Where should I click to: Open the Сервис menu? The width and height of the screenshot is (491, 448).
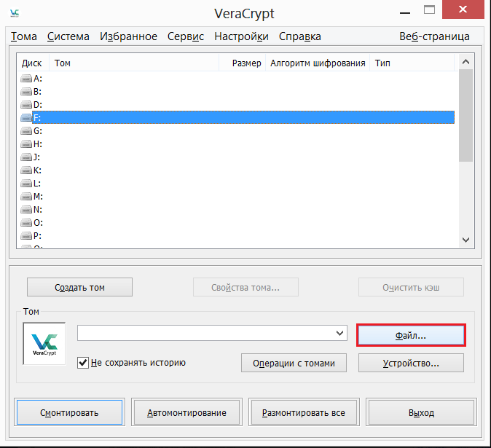pos(186,36)
